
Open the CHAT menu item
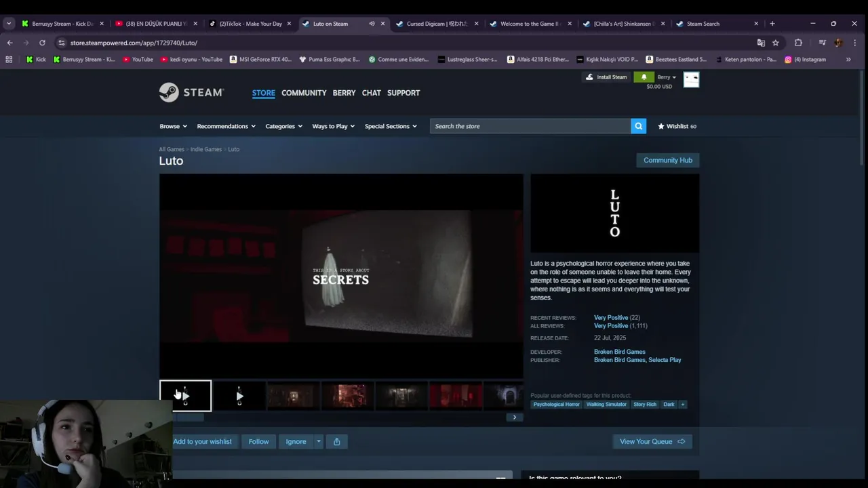372,93
